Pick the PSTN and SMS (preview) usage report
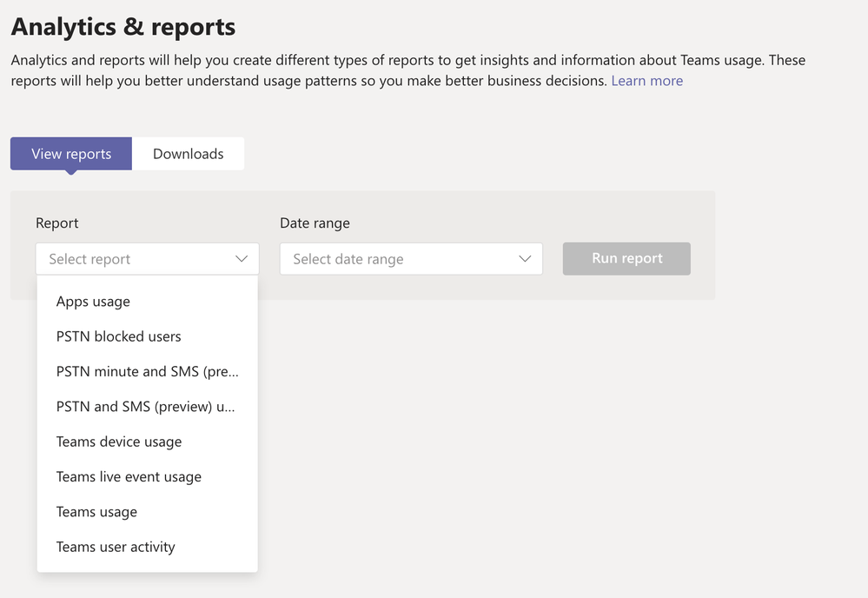 [x=145, y=407]
